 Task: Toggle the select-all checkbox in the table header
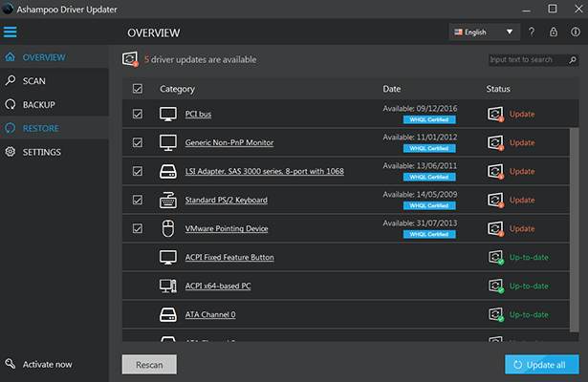[x=137, y=89]
